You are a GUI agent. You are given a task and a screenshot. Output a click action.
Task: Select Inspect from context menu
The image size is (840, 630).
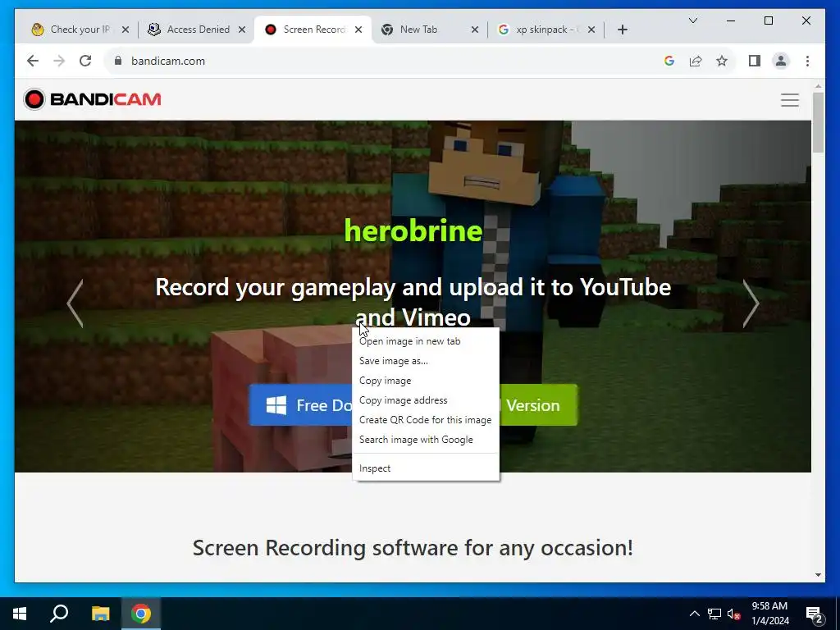click(x=426, y=468)
